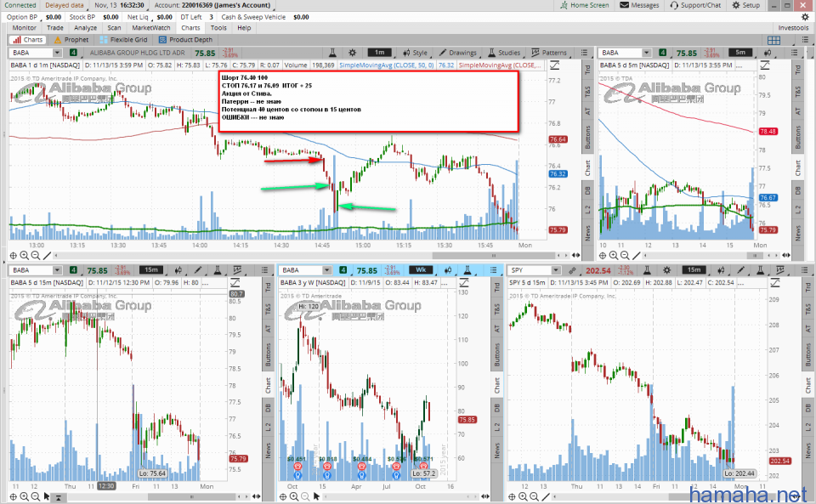The width and height of the screenshot is (816, 504).
Task: Click the flask icon in the main BABA chart toolbar
Action: (332, 53)
